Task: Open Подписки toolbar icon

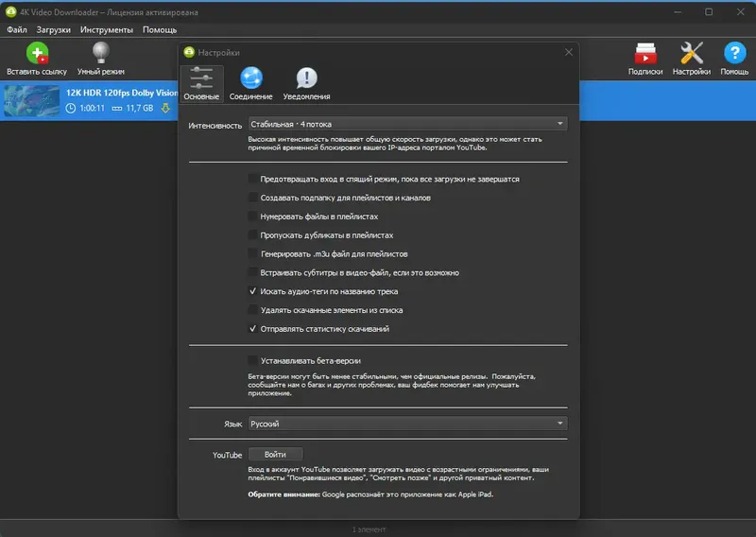Action: point(645,53)
